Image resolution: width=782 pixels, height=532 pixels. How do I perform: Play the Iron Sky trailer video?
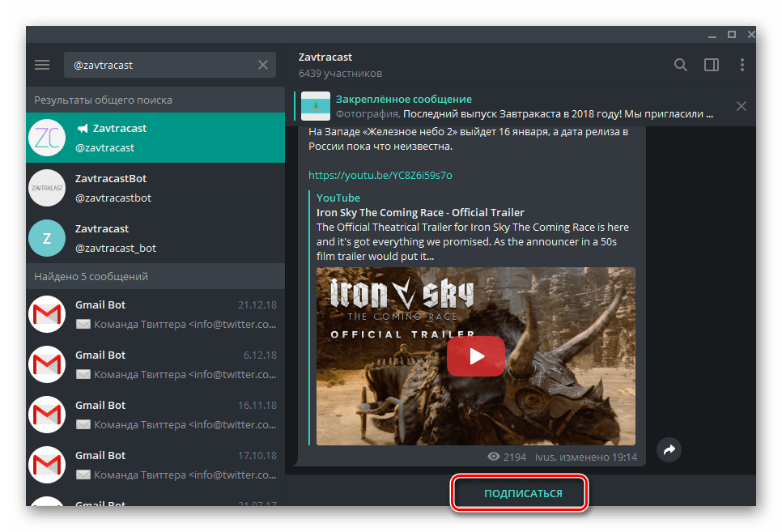click(x=475, y=356)
